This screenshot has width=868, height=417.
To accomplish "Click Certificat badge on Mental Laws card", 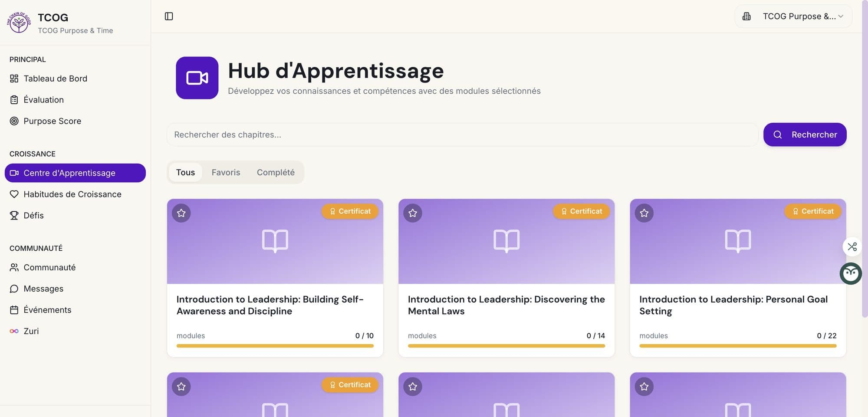I will (x=581, y=211).
